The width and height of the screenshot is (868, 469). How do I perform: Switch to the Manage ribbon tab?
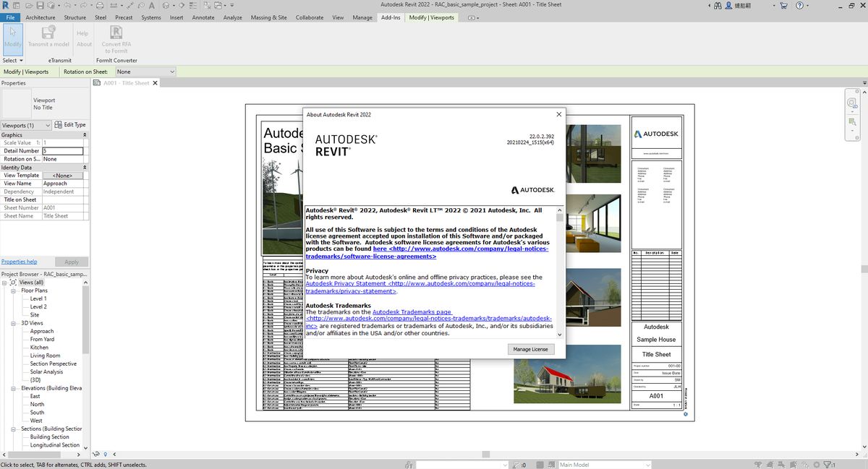[x=362, y=17]
